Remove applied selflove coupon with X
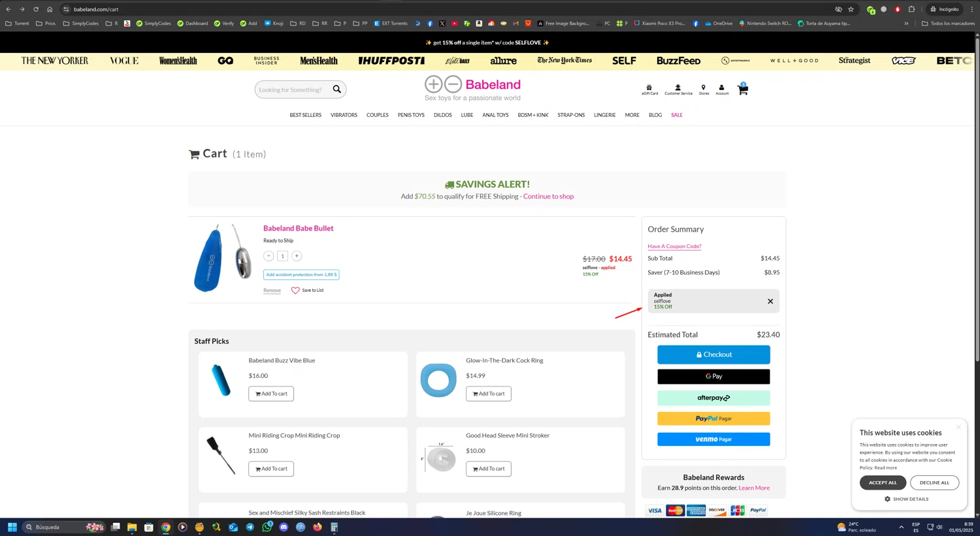 770,301
